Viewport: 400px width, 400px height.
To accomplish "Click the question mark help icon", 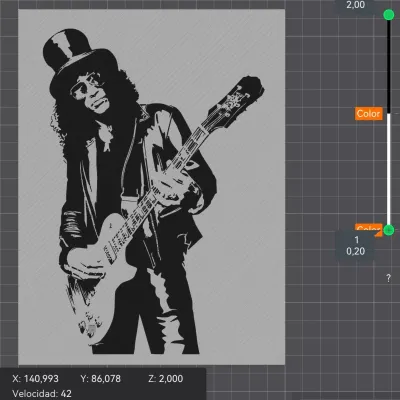I will [388, 278].
